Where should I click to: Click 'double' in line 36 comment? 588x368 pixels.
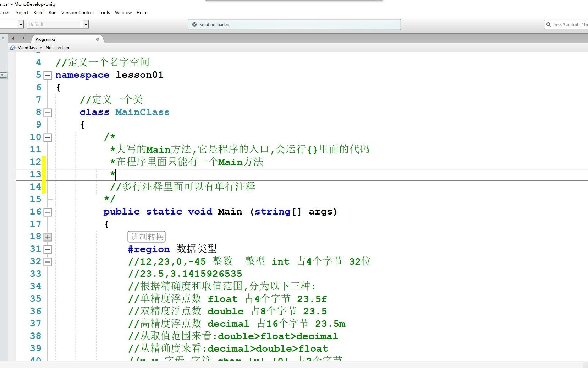click(x=226, y=311)
